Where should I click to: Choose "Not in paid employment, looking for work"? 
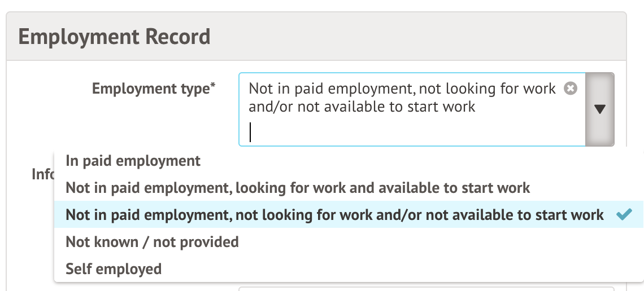tap(298, 187)
